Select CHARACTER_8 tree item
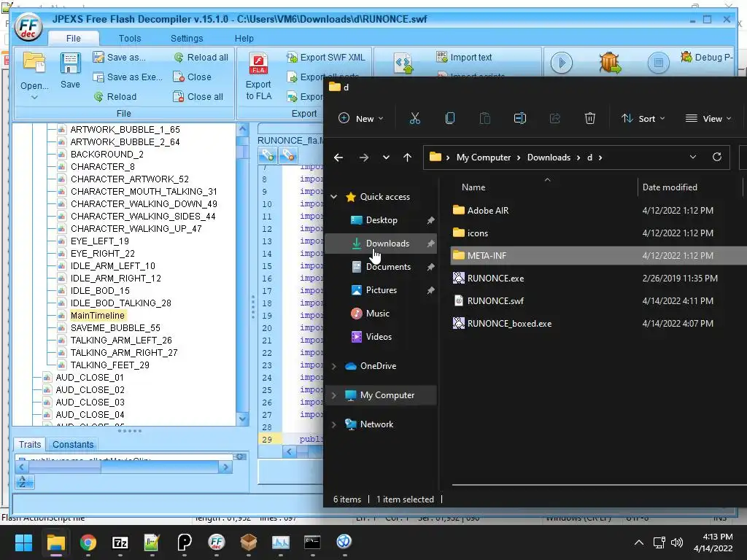 [x=102, y=167]
